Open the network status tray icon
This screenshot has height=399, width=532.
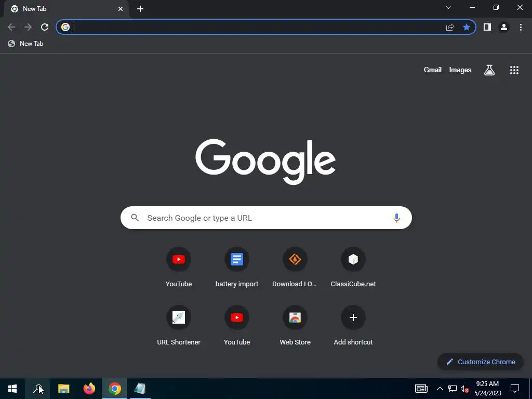[453, 389]
